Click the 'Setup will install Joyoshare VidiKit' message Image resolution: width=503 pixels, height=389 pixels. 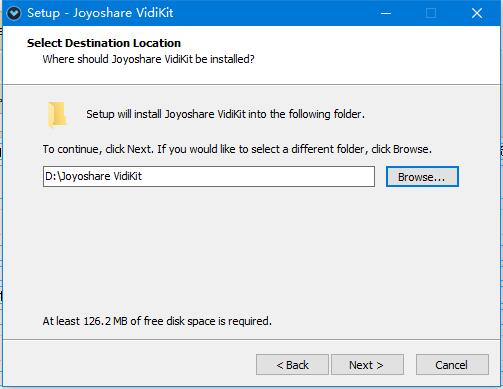pyautogui.click(x=225, y=114)
